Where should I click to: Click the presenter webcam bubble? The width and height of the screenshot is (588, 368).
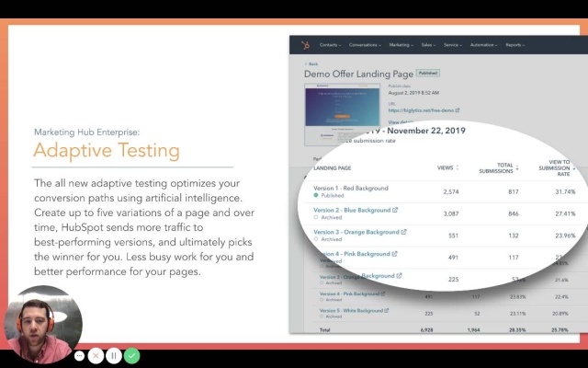coord(42,324)
